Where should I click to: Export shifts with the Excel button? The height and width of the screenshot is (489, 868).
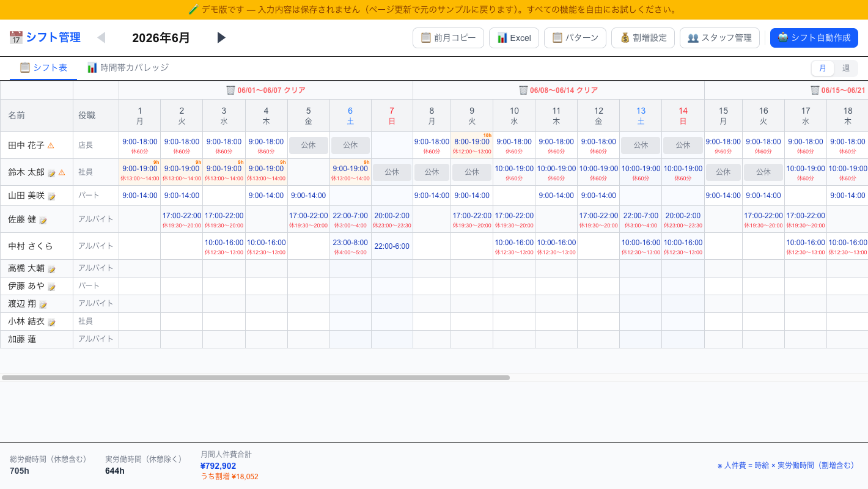(x=514, y=38)
